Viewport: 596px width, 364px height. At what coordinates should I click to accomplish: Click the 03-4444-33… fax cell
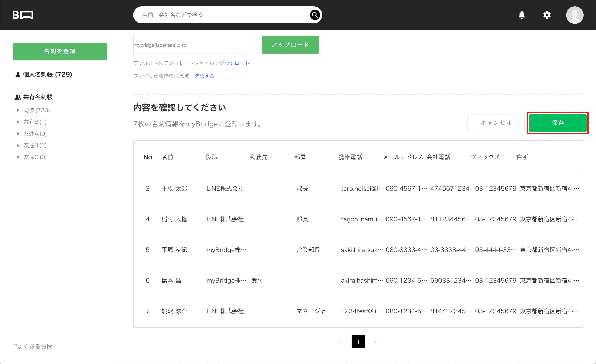(x=496, y=250)
